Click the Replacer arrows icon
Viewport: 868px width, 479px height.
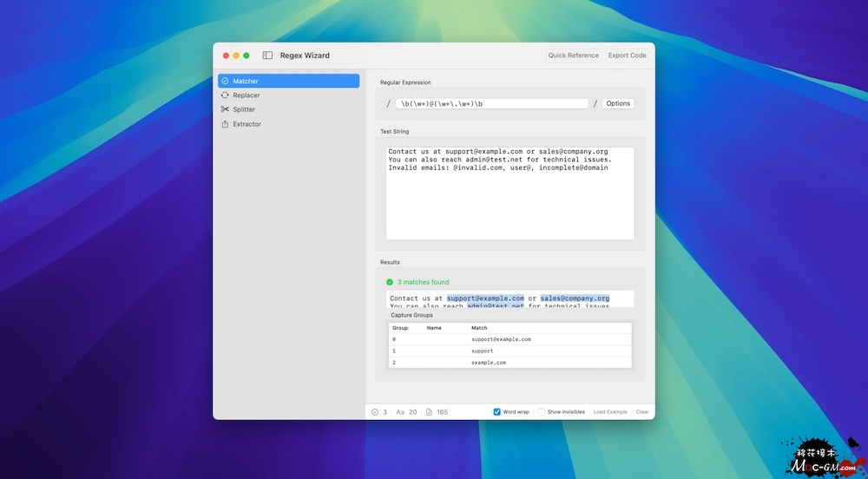[x=225, y=95]
